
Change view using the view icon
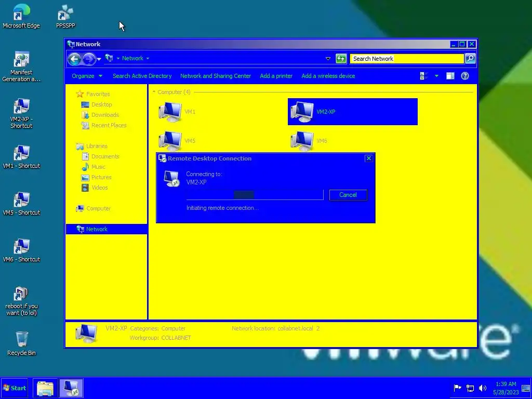(424, 76)
